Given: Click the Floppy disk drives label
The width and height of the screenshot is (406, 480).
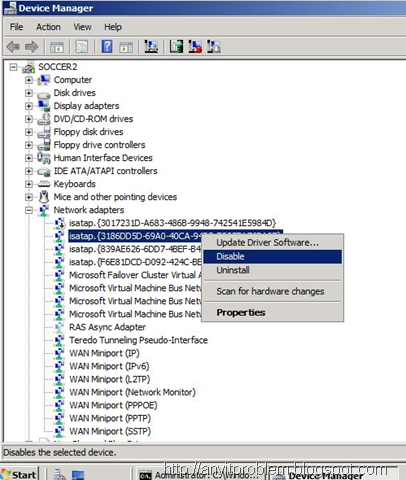Looking at the screenshot, I should coord(88,132).
